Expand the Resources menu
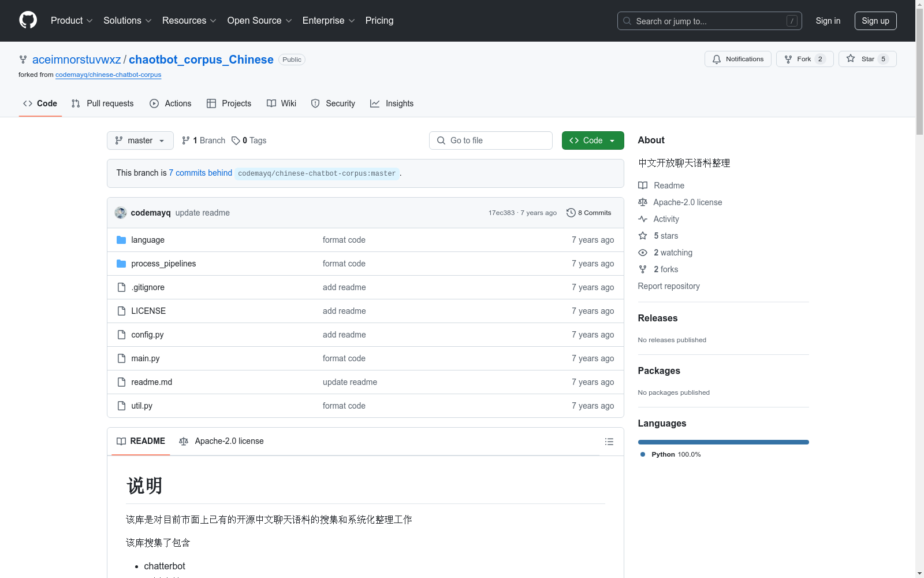Screen dimensions: 924x578 [x=189, y=21]
